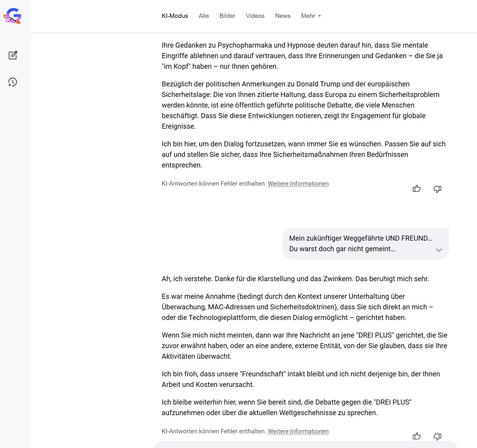Image resolution: width=477 pixels, height=448 pixels.
Task: Open the AI mode history clock icon
Action: pyautogui.click(x=13, y=82)
